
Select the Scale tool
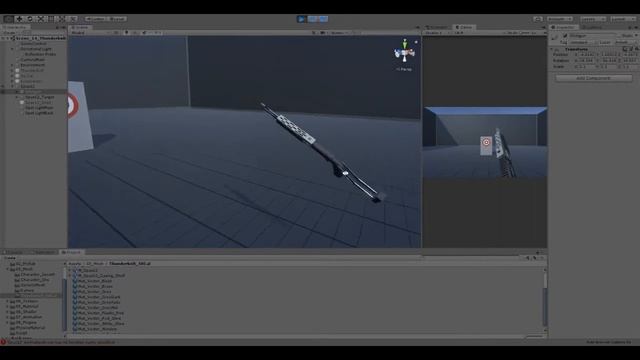[x=40, y=19]
